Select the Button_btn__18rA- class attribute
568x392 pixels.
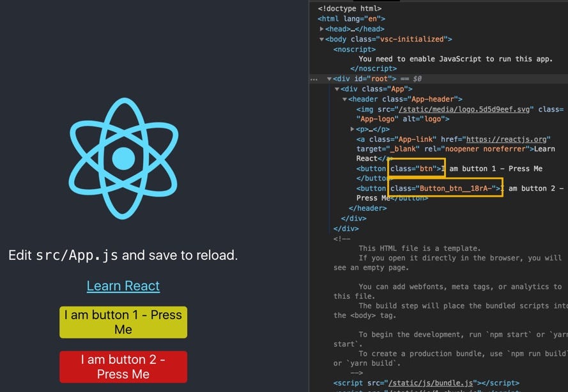pos(443,188)
